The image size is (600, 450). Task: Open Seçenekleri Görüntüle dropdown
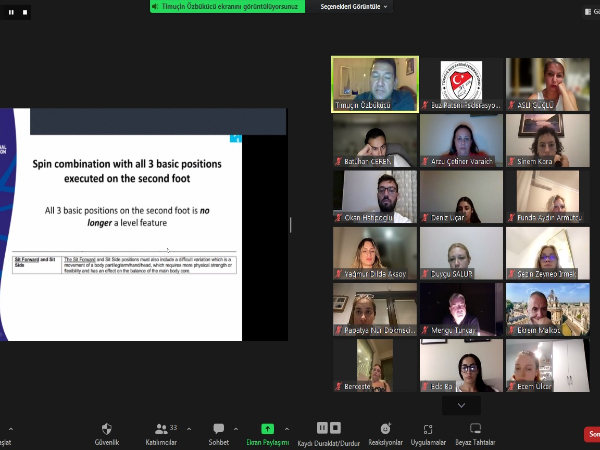coord(353,7)
